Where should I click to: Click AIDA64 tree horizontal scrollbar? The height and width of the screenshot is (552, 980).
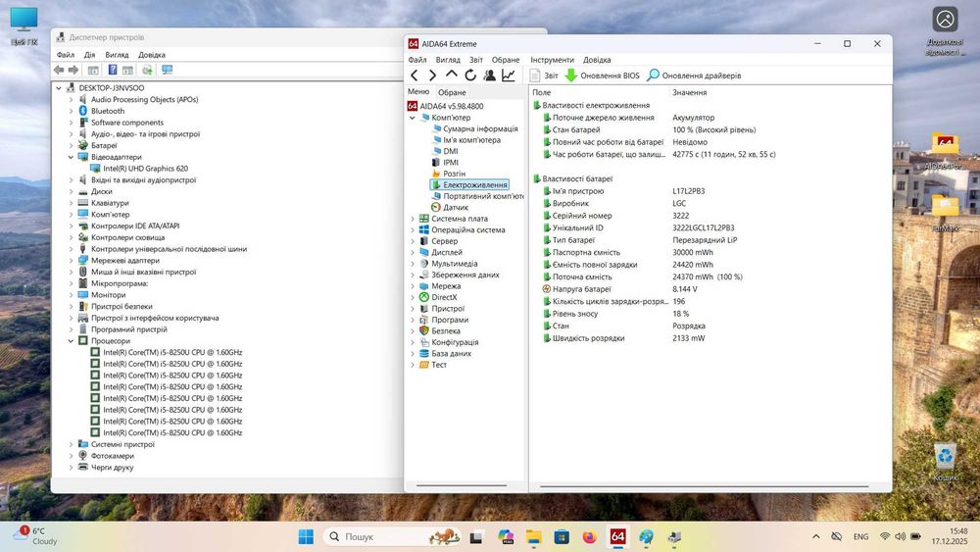(462, 485)
